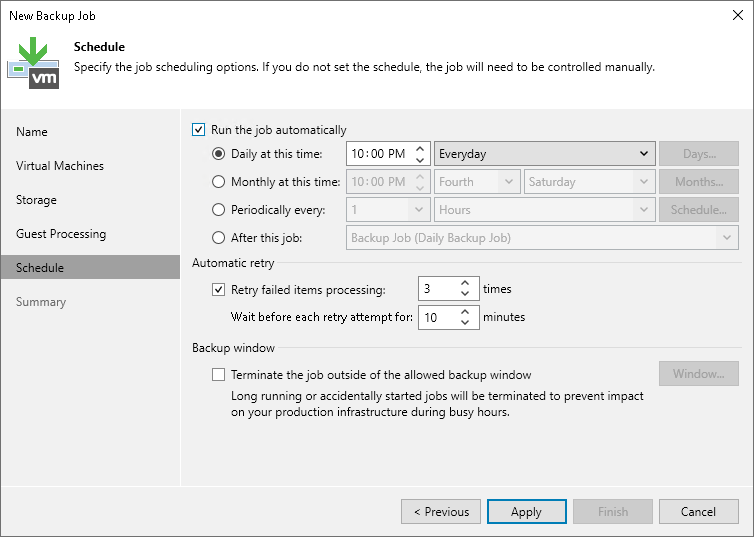Open the Name step
The height and width of the screenshot is (537, 754).
pos(32,132)
